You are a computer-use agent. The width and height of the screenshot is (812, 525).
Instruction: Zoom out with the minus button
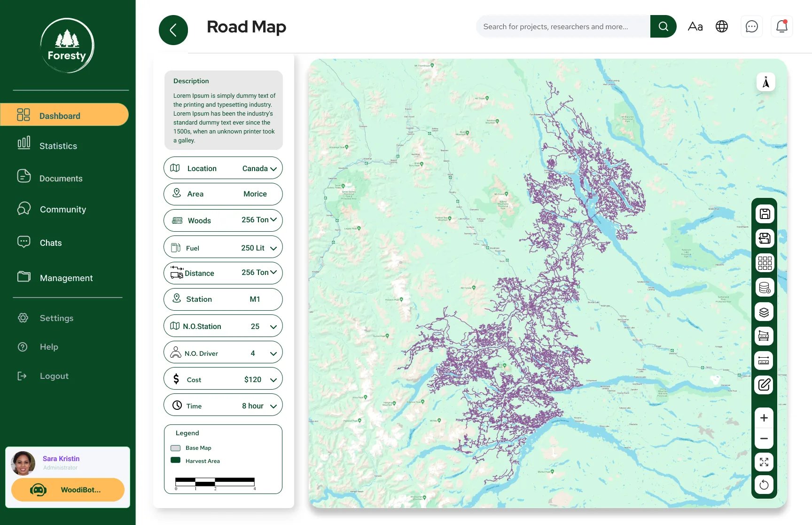[x=764, y=439]
